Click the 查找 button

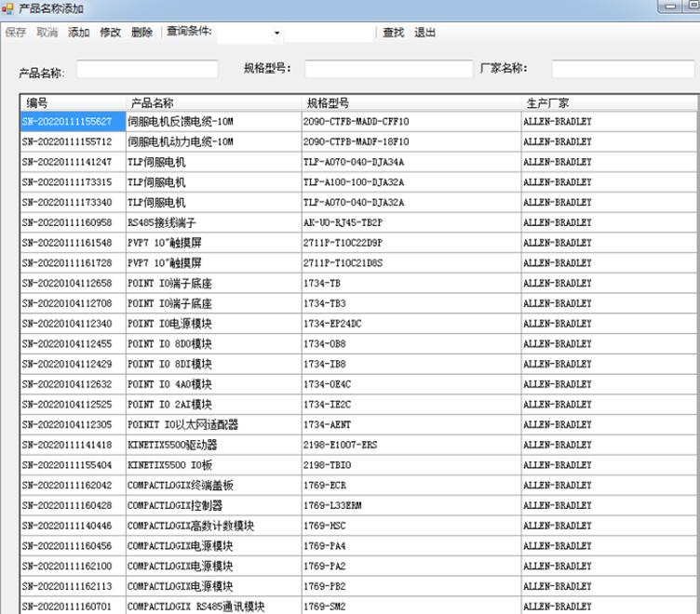click(x=394, y=33)
